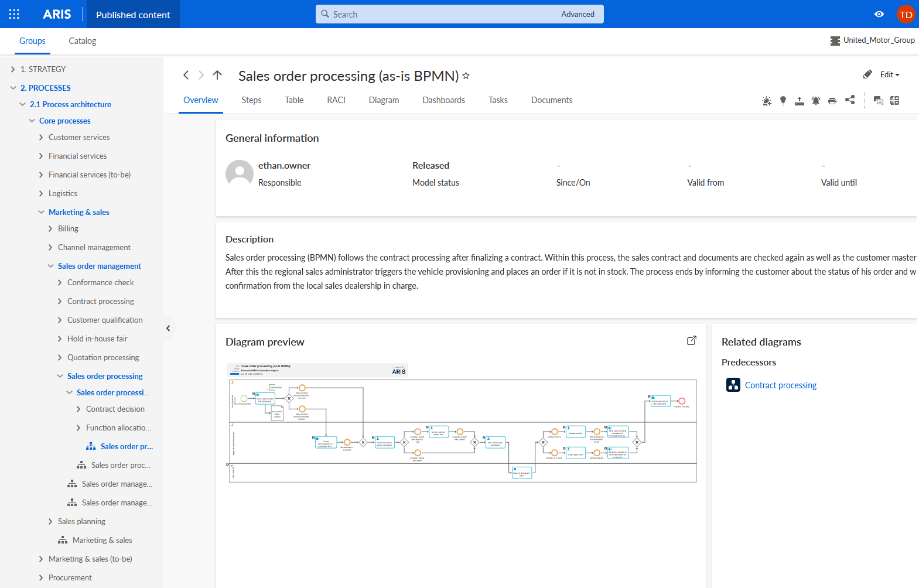Click the ethan.owner avatar
This screenshot has height=588, width=919.
[240, 173]
